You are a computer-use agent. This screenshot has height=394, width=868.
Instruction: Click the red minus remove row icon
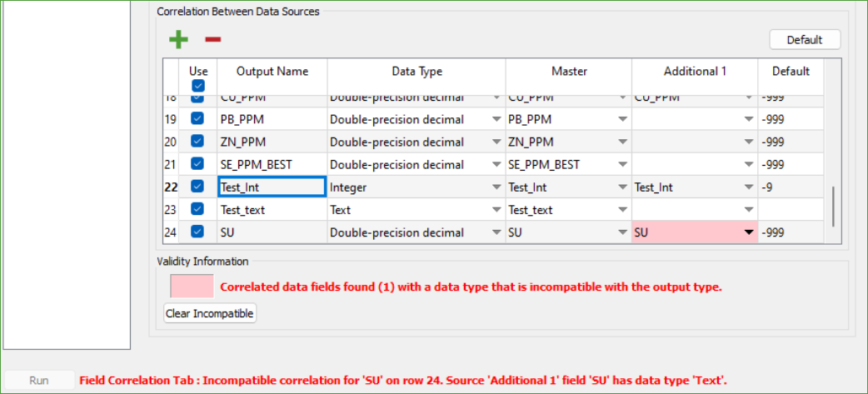coord(212,39)
